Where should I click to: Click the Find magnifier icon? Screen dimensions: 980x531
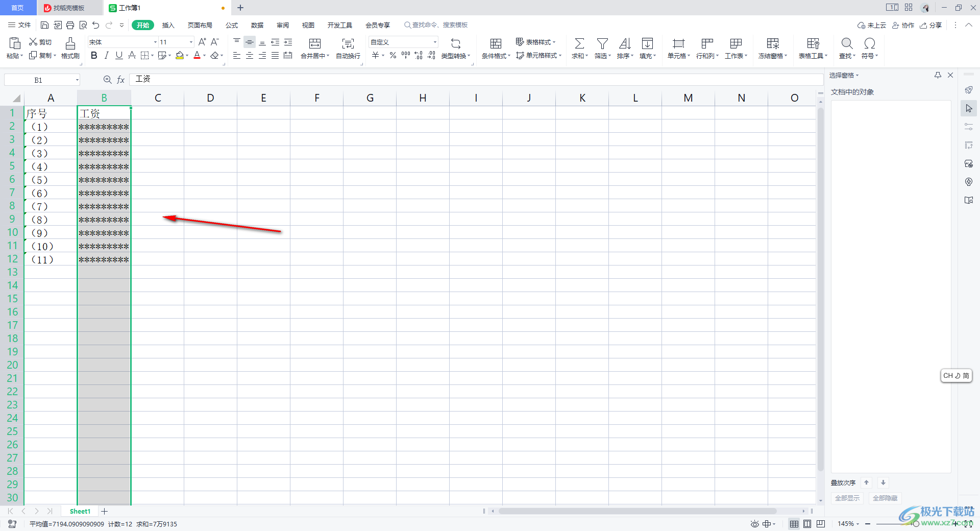(847, 43)
